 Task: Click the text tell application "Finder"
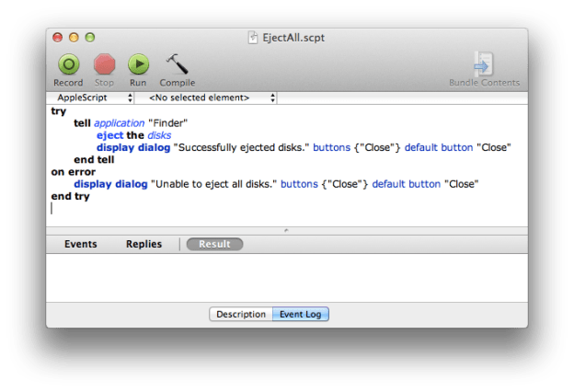coord(131,123)
